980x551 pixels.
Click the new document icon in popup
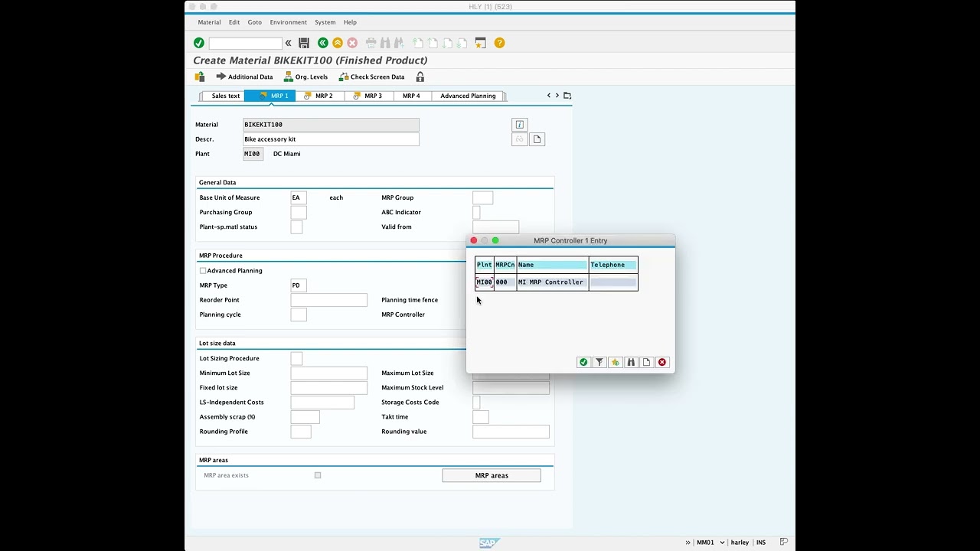tap(646, 362)
